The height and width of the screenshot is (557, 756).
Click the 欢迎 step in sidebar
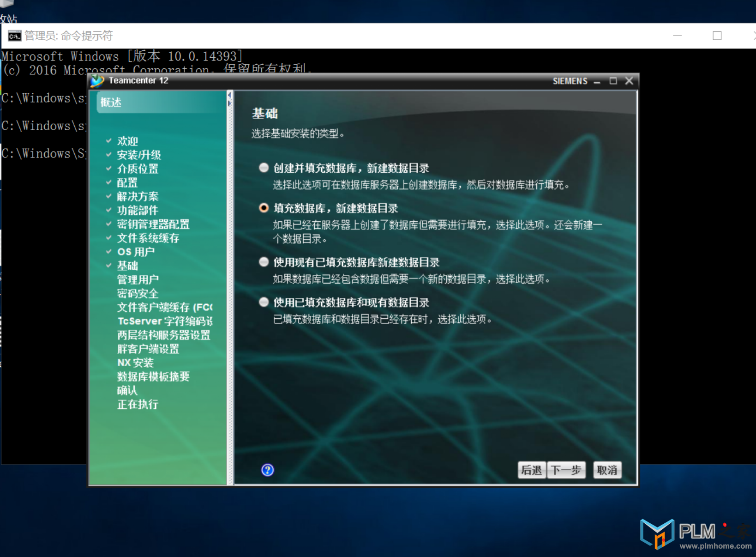coord(127,141)
